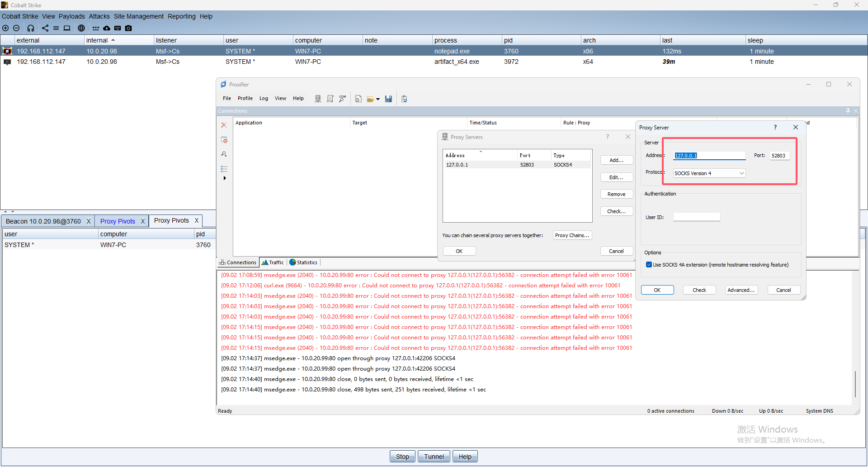
Task: Open Name Resolution (.COM magnifier) toolbar icon
Action: click(x=342, y=99)
